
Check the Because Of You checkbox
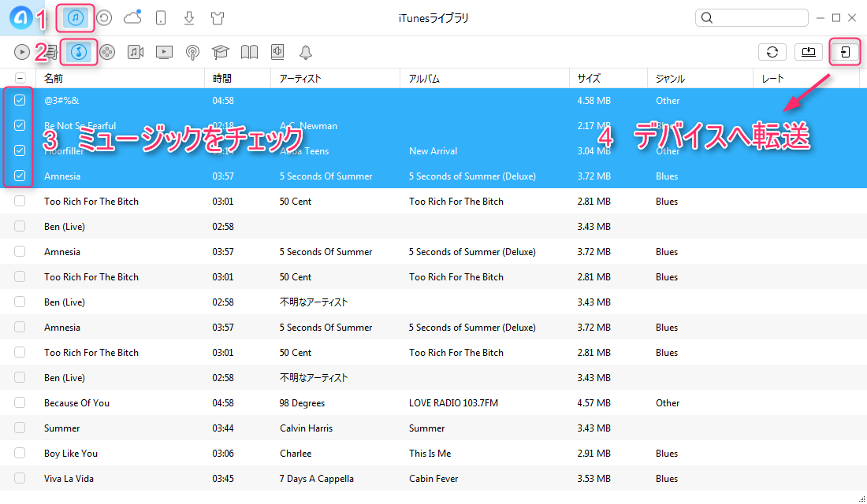coord(20,402)
